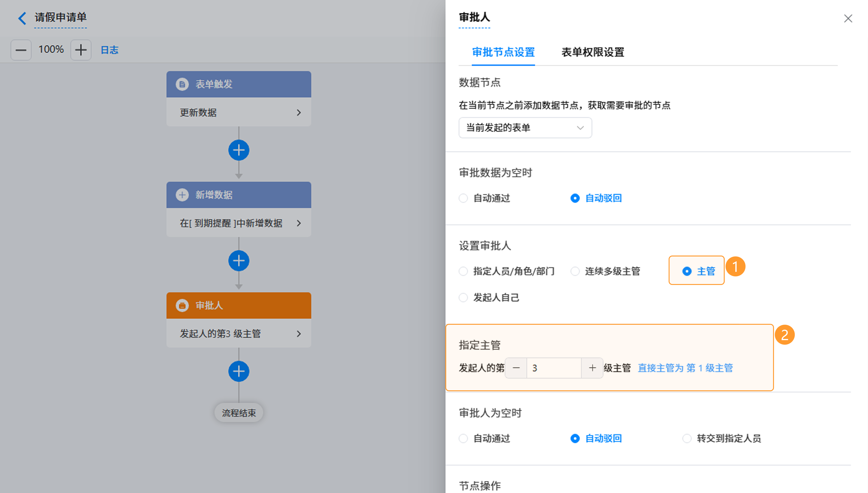This screenshot has width=868, height=493.
Task: Add a node after 新增数据 node
Action: pos(238,261)
